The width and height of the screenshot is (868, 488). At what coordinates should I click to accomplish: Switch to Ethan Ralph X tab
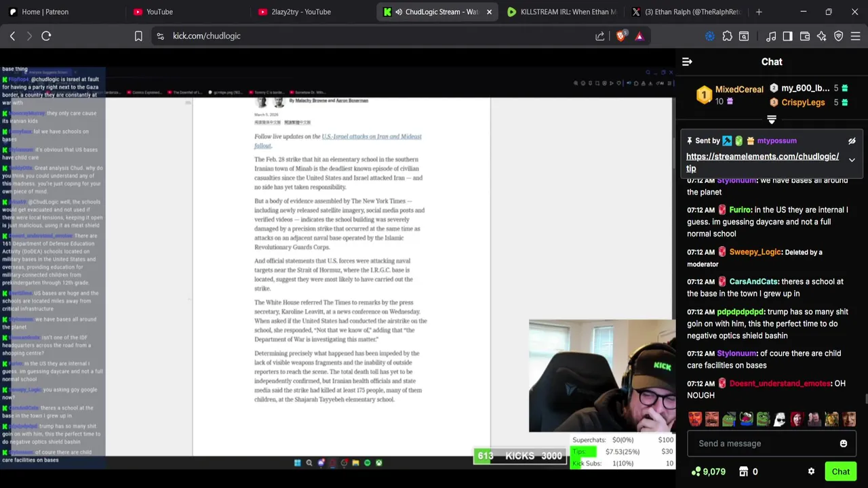click(x=686, y=12)
